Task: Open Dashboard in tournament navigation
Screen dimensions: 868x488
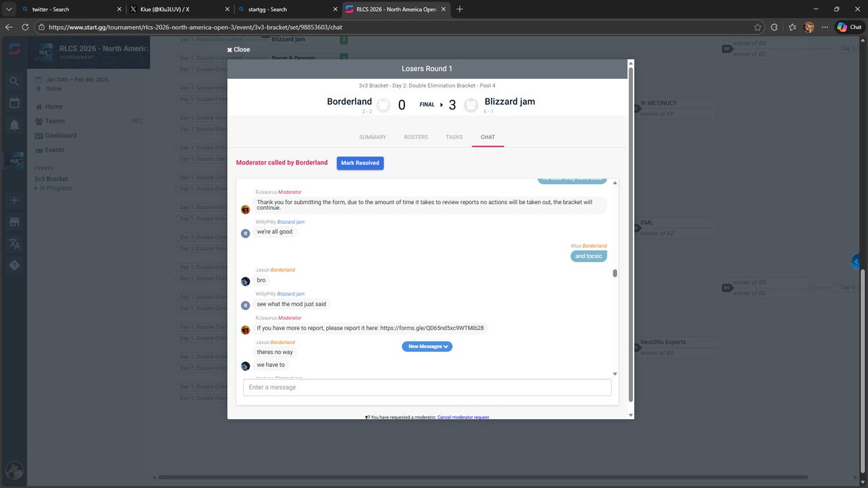Action: click(61, 135)
